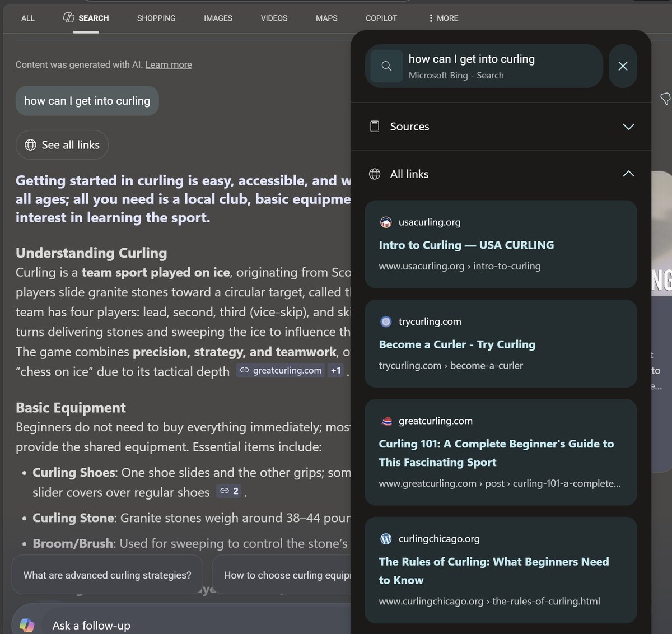Click the magnifier search icon in the panel
Image resolution: width=672 pixels, height=634 pixels.
pos(386,66)
